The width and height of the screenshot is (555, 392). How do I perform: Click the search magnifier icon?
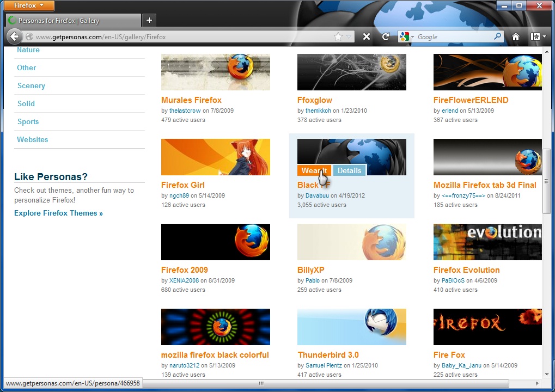497,36
